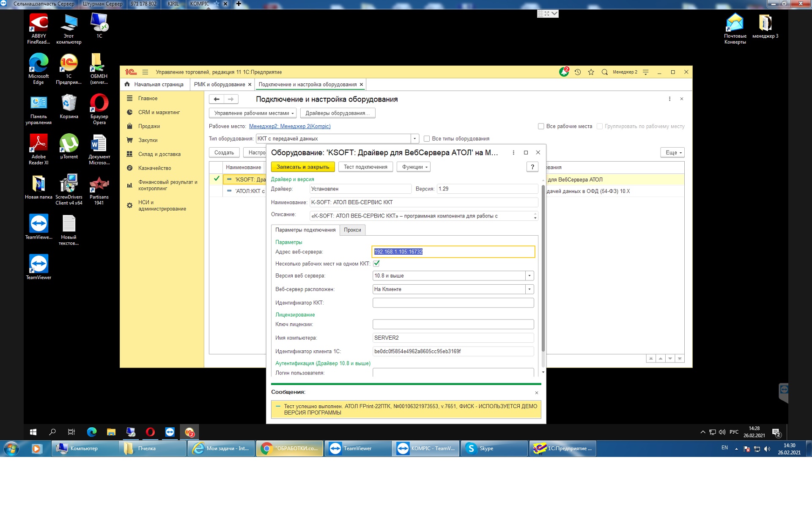Open the settings lines icon beside Менеджер 2
Viewport: 812px width, 528px height.
coord(646,72)
